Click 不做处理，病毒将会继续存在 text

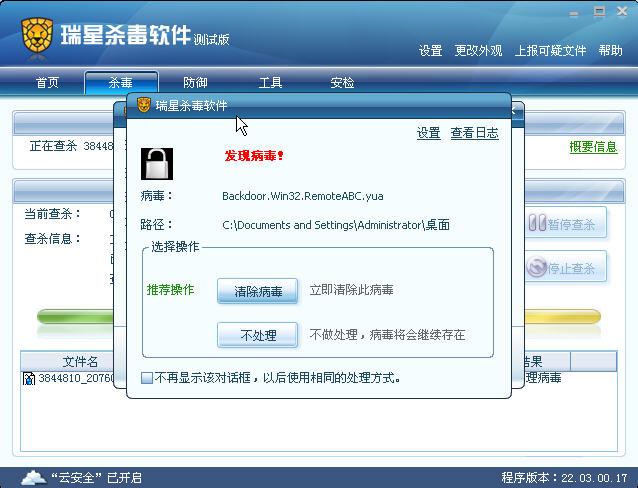387,335
